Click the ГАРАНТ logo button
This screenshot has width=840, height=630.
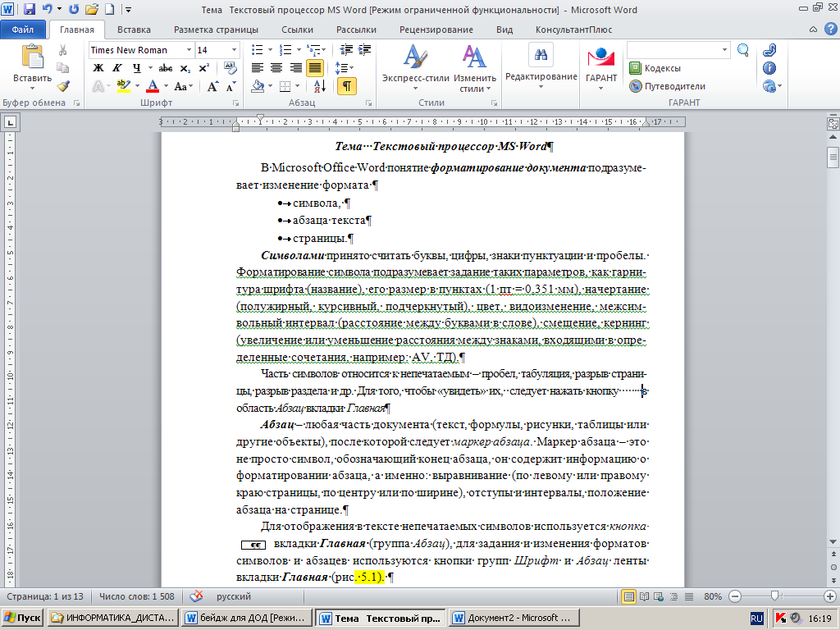[601, 66]
